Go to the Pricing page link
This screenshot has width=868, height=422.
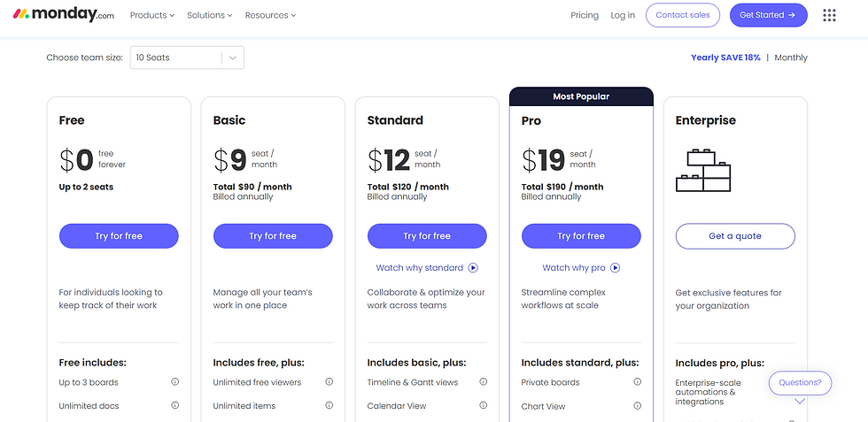tap(585, 16)
